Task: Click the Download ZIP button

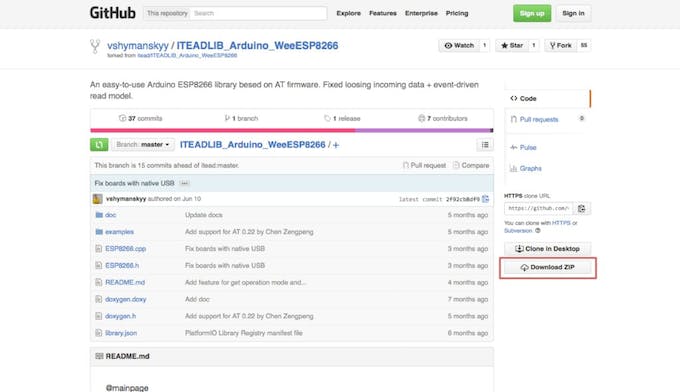Action: click(x=547, y=268)
